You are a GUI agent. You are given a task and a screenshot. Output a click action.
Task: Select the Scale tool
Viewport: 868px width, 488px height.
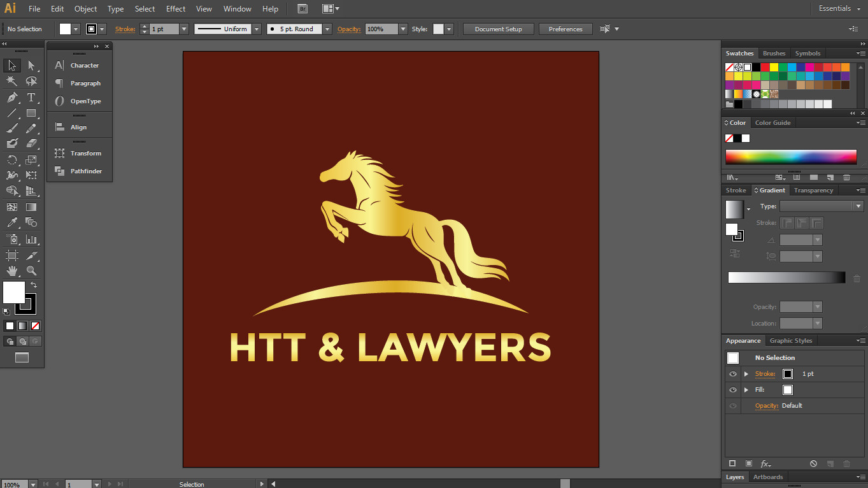click(31, 160)
